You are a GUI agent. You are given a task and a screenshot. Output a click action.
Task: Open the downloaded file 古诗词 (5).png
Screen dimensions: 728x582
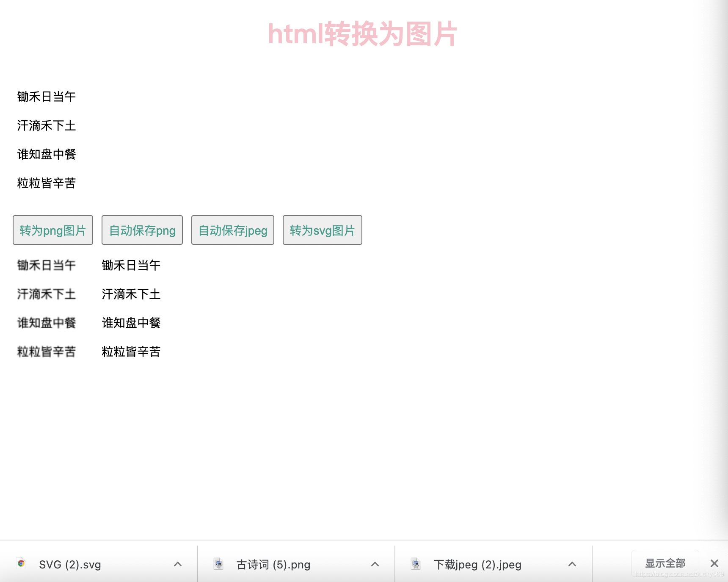273,564
